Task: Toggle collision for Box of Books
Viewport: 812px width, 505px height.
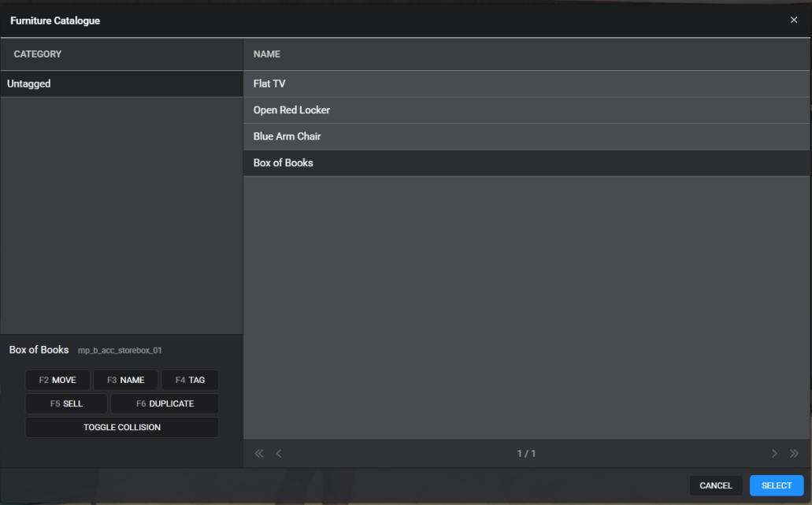Action: click(122, 427)
